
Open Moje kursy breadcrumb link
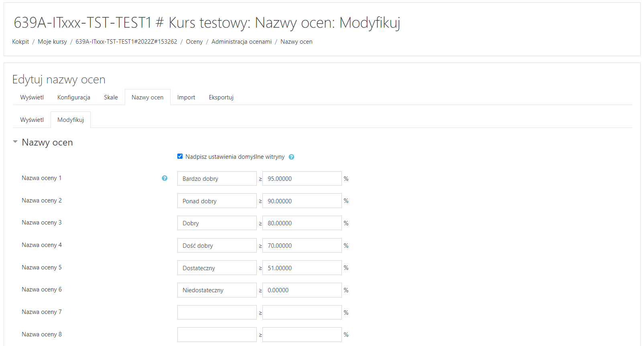click(52, 42)
